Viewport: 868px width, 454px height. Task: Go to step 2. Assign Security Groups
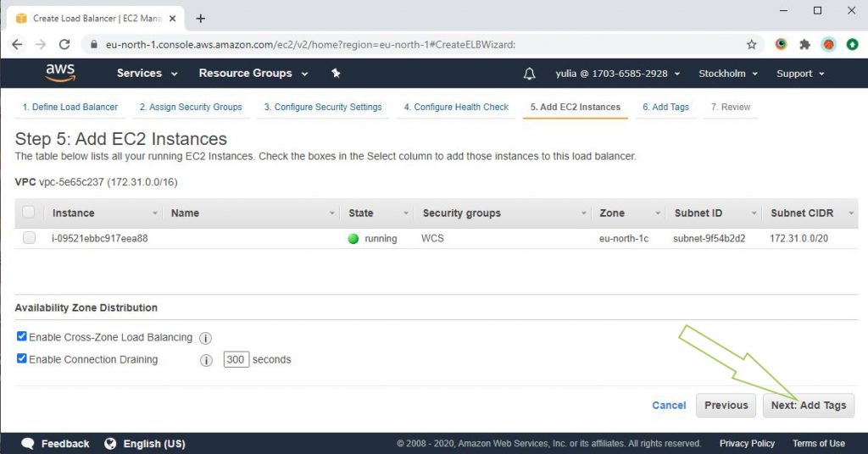click(x=191, y=107)
